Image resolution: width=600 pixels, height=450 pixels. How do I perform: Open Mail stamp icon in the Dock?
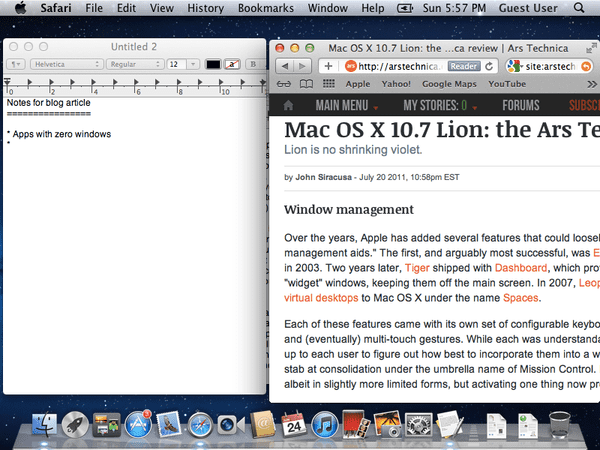coord(169,424)
